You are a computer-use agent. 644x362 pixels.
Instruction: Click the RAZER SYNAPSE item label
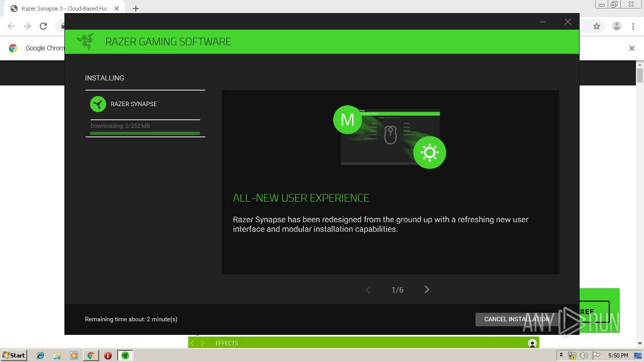click(x=134, y=104)
